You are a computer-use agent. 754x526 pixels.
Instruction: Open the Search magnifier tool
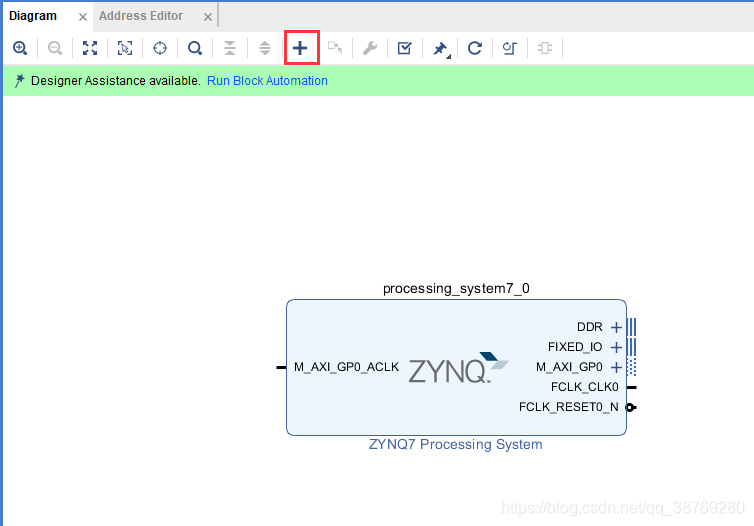[x=195, y=48]
